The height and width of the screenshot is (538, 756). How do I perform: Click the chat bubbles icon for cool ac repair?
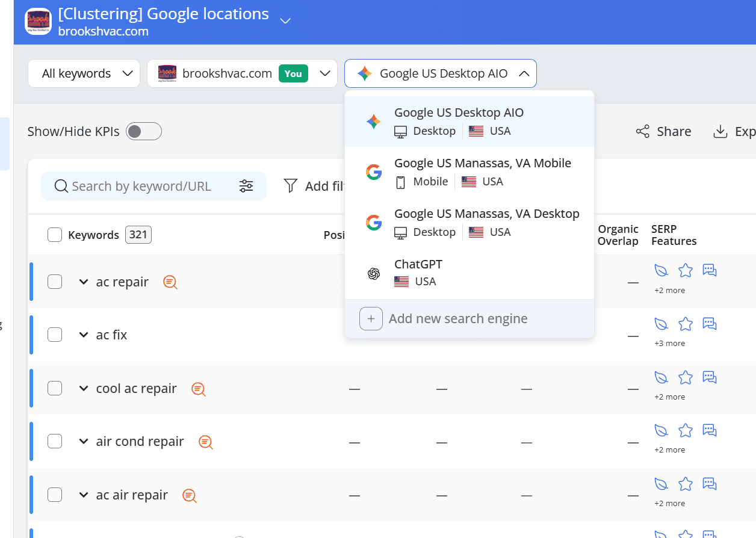tap(710, 377)
